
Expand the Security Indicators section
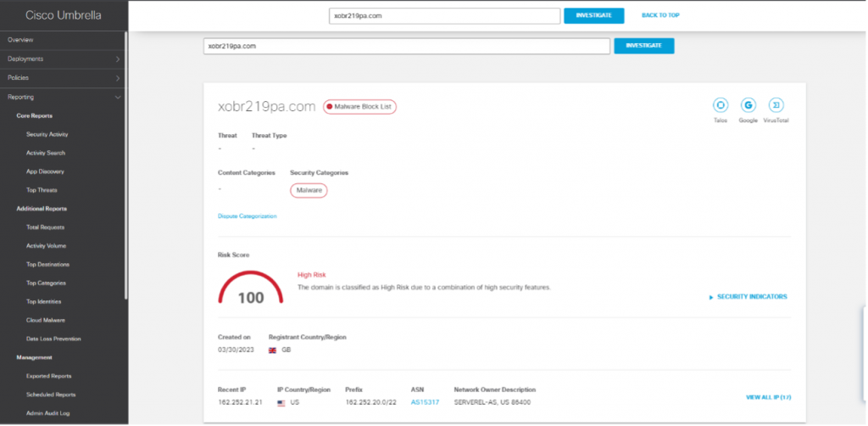[748, 297]
